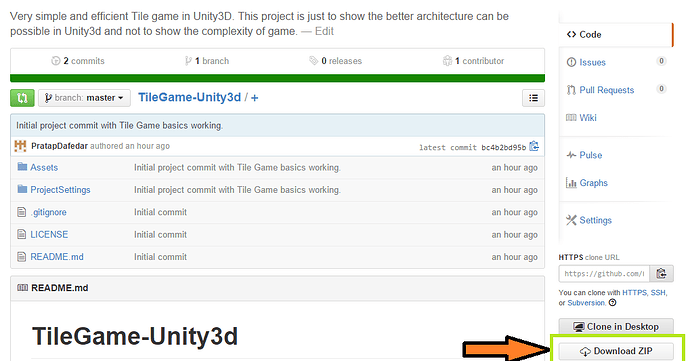
Task: Switch to the Pull Requests tab
Action: point(606,90)
